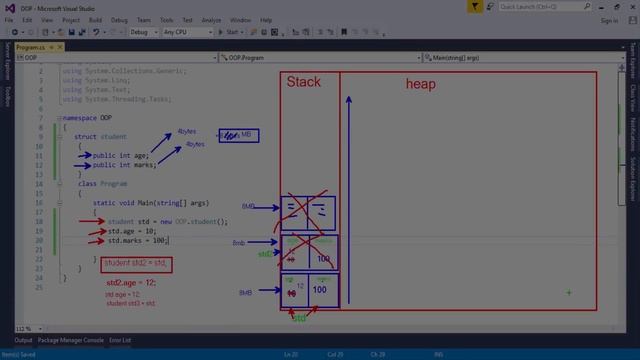The width and height of the screenshot is (640, 360).
Task: Open the Output panel tab
Action: (x=23, y=340)
